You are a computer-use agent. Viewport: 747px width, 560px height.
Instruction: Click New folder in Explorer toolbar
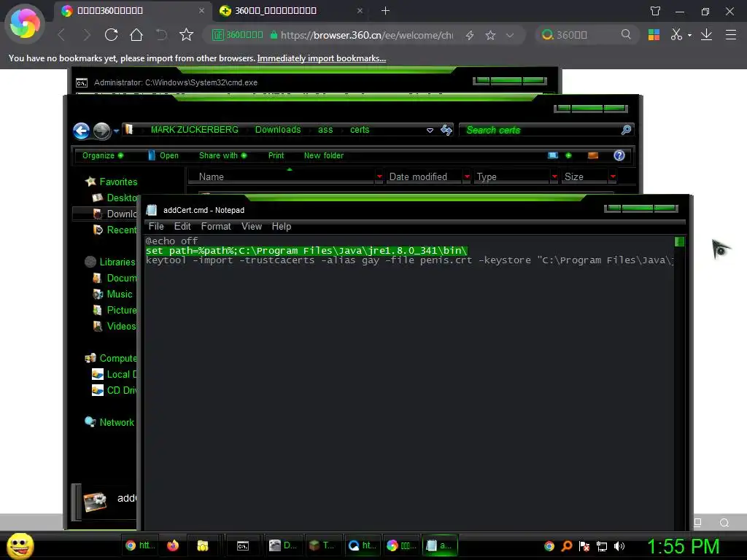[x=323, y=155]
